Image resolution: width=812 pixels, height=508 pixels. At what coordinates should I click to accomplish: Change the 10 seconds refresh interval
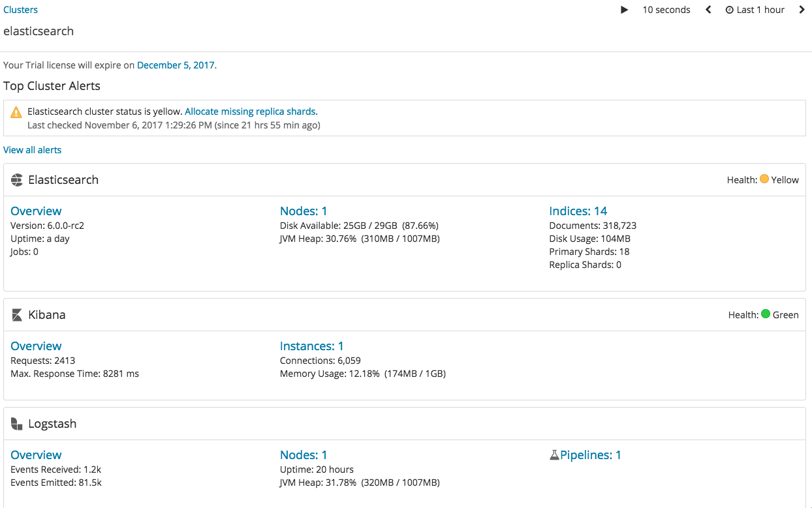666,10
